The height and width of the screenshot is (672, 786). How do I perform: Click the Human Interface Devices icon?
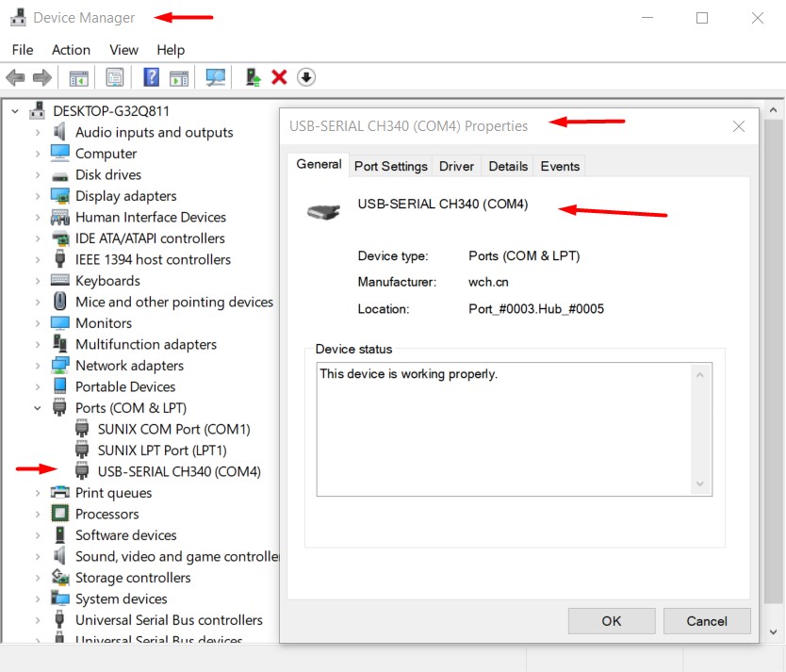point(60,217)
